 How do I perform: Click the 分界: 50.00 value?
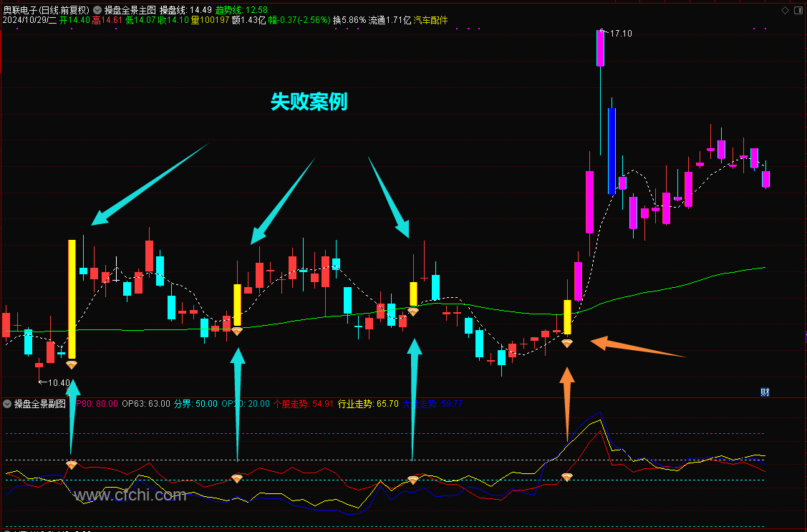point(195,404)
